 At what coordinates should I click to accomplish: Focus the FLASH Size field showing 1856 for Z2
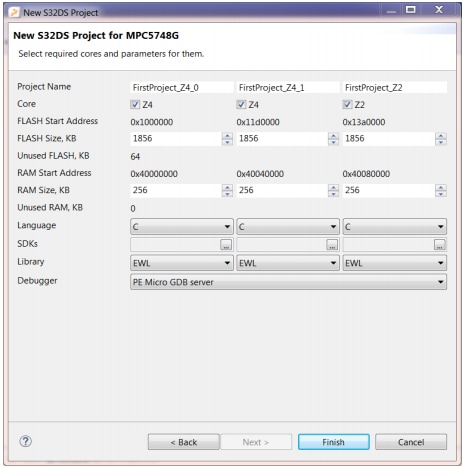click(389, 138)
